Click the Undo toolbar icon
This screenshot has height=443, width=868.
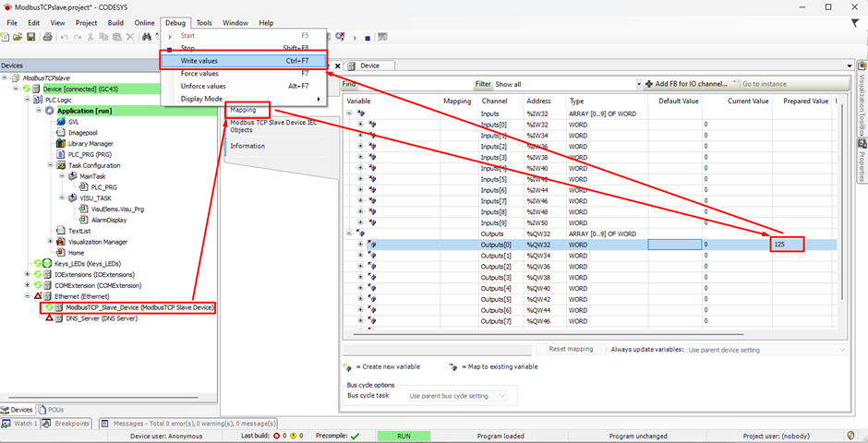[x=65, y=37]
